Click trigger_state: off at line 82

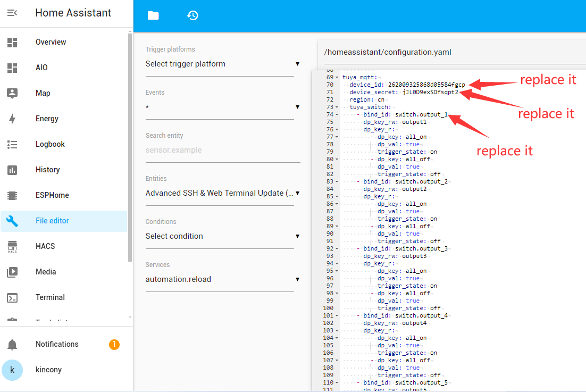[409, 174]
